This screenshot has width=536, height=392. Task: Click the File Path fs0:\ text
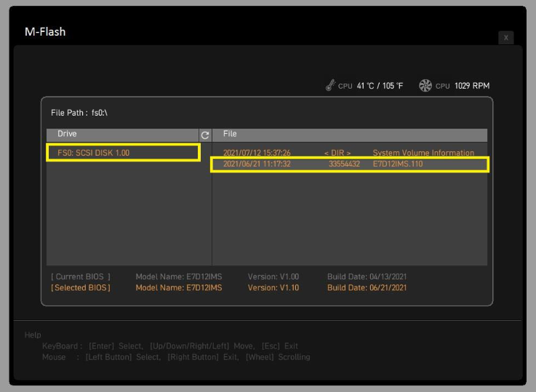[x=79, y=113]
